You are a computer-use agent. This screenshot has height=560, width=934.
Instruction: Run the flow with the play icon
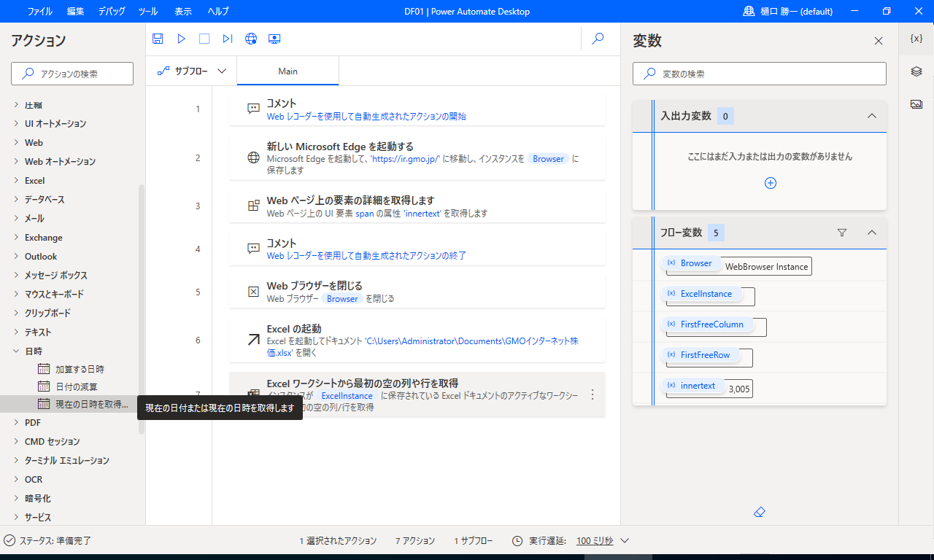coord(182,39)
